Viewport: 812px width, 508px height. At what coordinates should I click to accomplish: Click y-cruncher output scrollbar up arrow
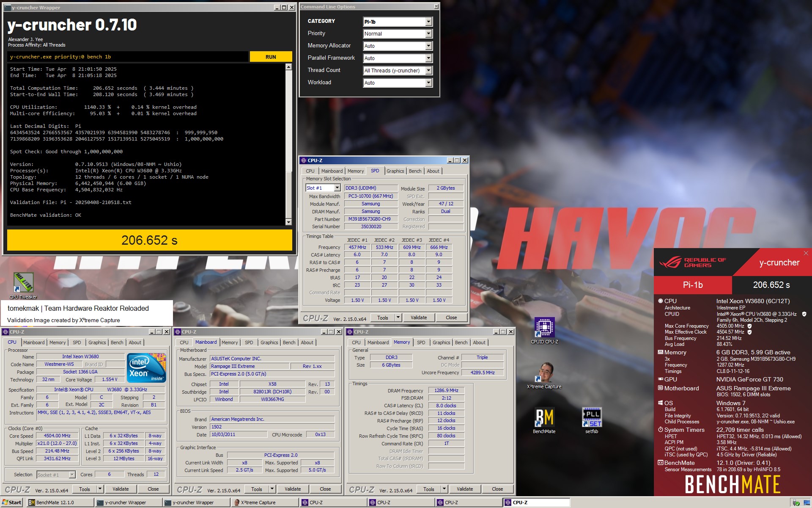(288, 67)
